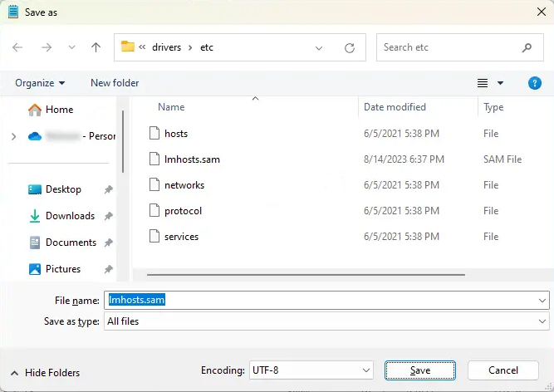
Task: Click the folder icon in the address bar
Action: click(x=128, y=47)
